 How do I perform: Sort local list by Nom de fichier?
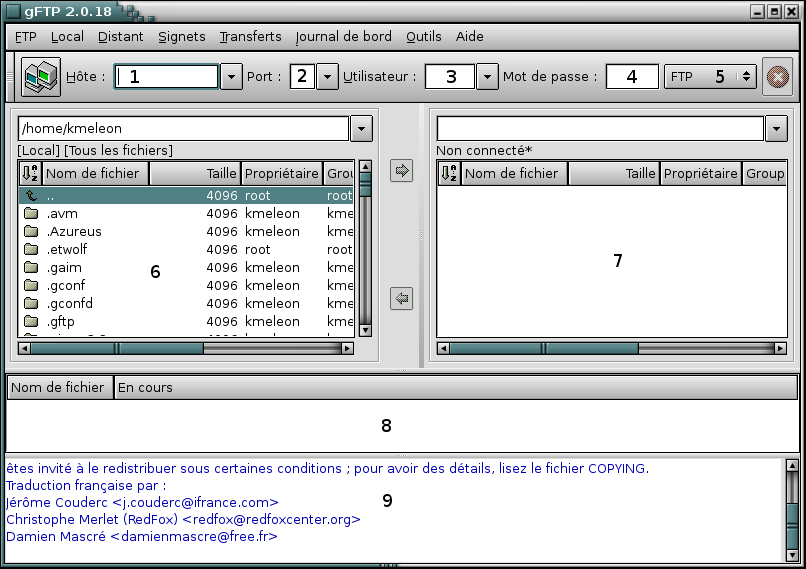[x=95, y=173]
